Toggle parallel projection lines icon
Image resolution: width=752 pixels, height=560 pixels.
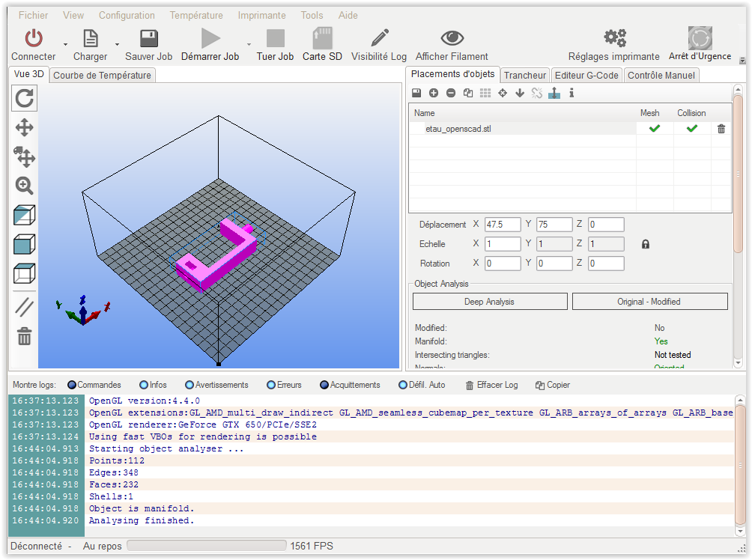tap(25, 308)
